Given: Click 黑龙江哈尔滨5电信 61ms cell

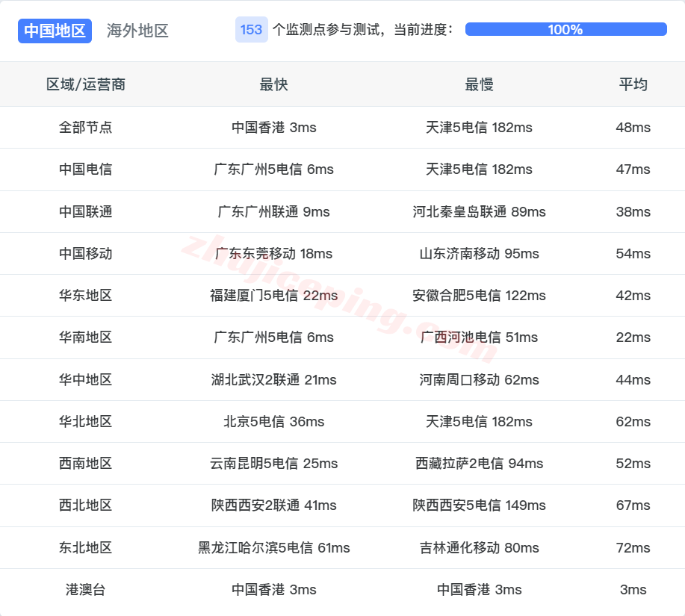Looking at the screenshot, I should 274,547.
